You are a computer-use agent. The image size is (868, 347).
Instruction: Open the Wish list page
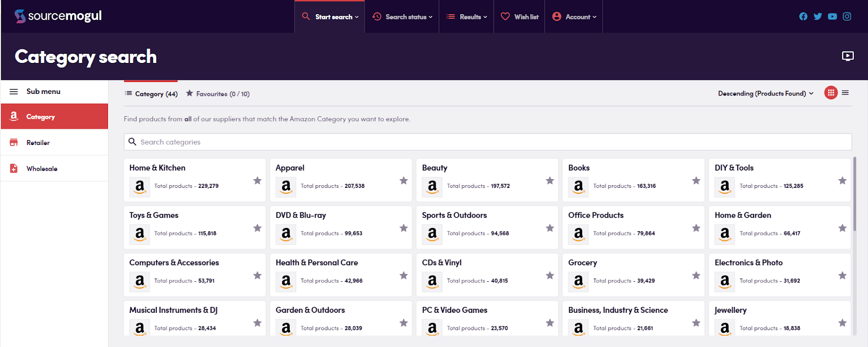[520, 17]
